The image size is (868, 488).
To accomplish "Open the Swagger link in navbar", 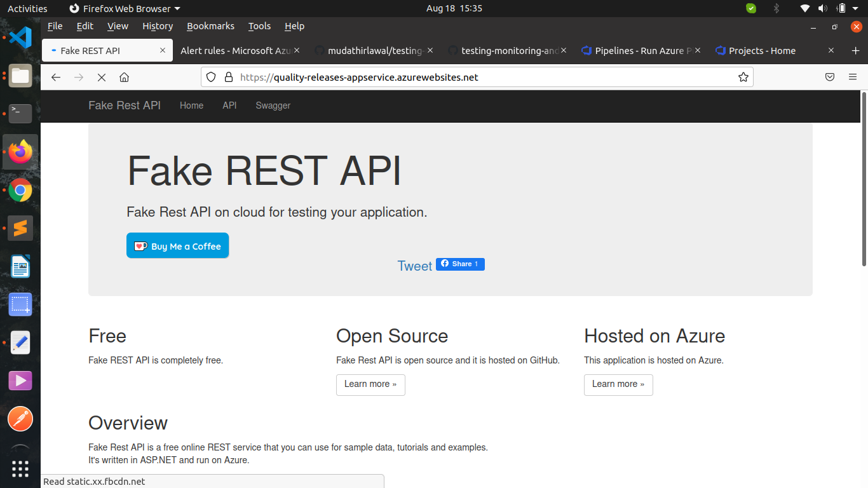I will (273, 105).
